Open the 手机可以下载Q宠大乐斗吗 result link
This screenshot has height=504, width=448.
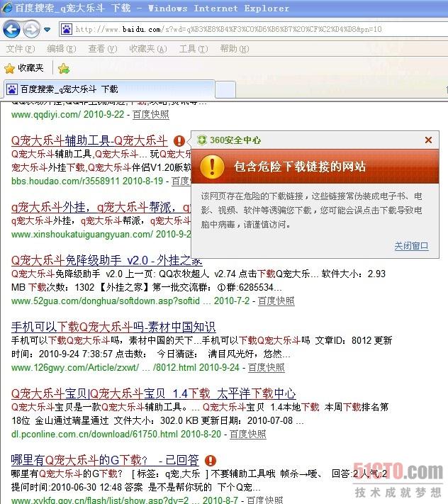(113, 327)
